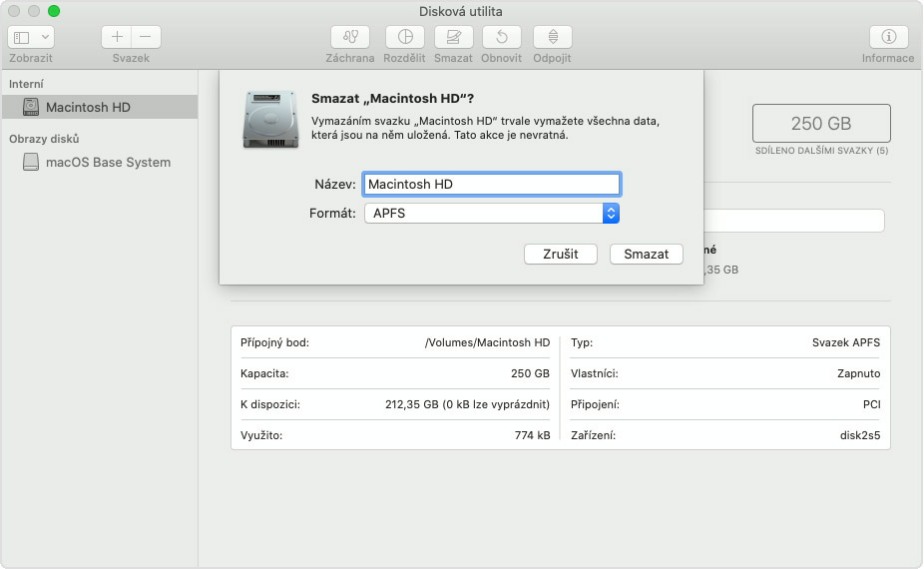The width and height of the screenshot is (924, 569).
Task: Open the Zobrazit view dropdown
Action: coord(31,37)
